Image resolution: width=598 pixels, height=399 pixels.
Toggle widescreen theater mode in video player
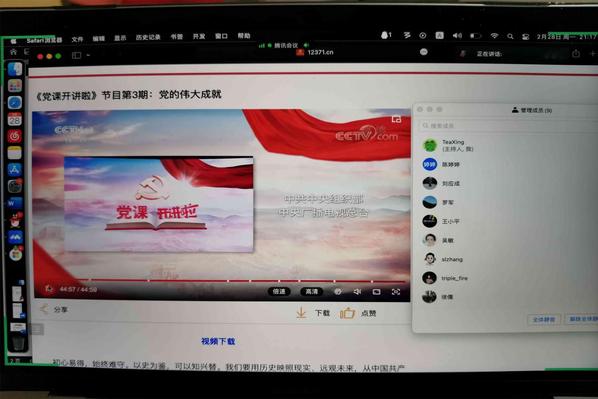tap(376, 292)
